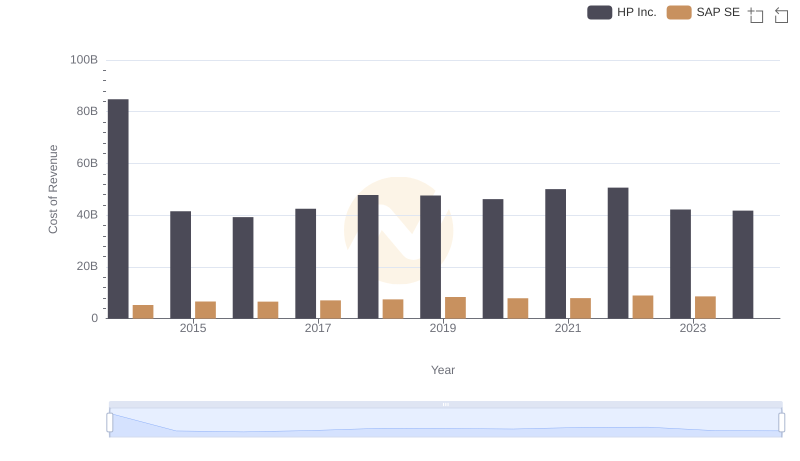
Task: Grab the left range slider handle
Action: coord(110,422)
